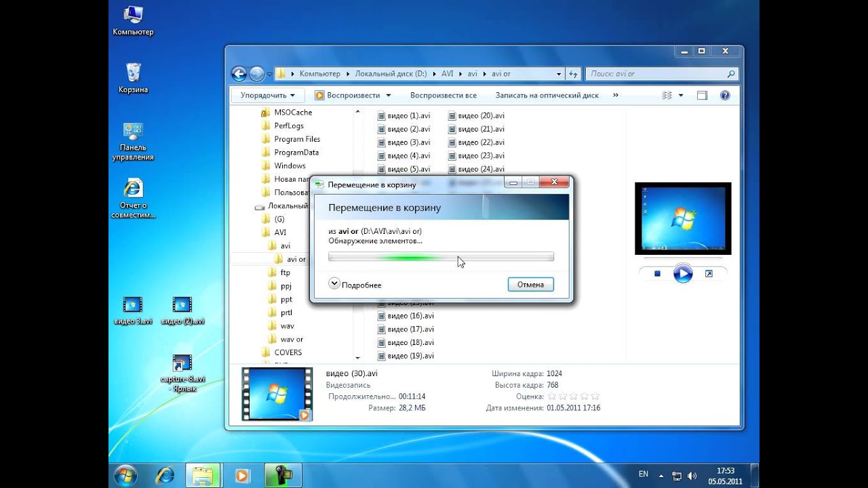
Task: Select file видео (24).avi
Action: click(x=477, y=169)
